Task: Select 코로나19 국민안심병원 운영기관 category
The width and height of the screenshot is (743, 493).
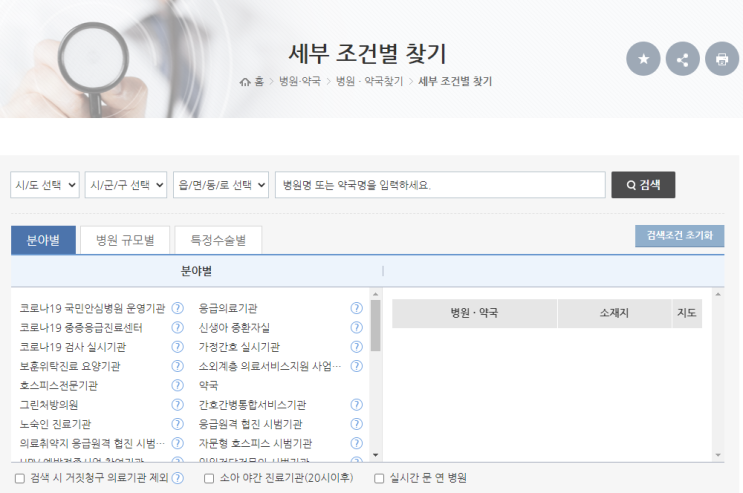Action: (x=92, y=308)
